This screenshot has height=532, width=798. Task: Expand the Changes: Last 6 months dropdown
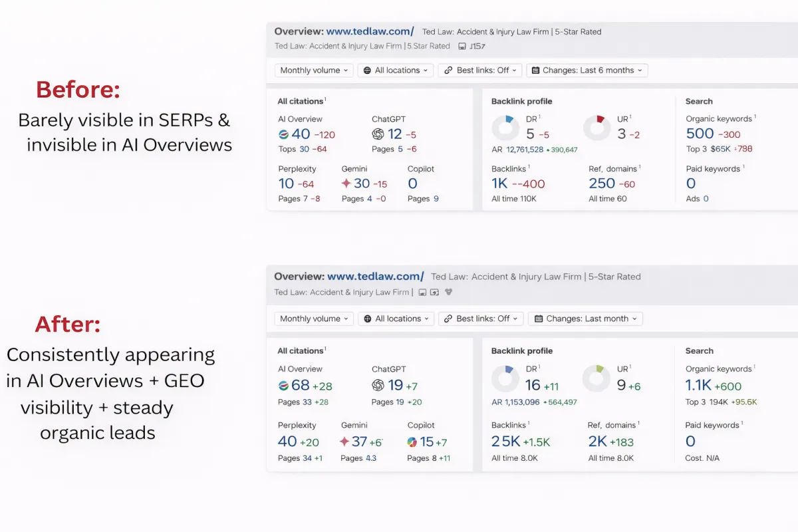[587, 70]
